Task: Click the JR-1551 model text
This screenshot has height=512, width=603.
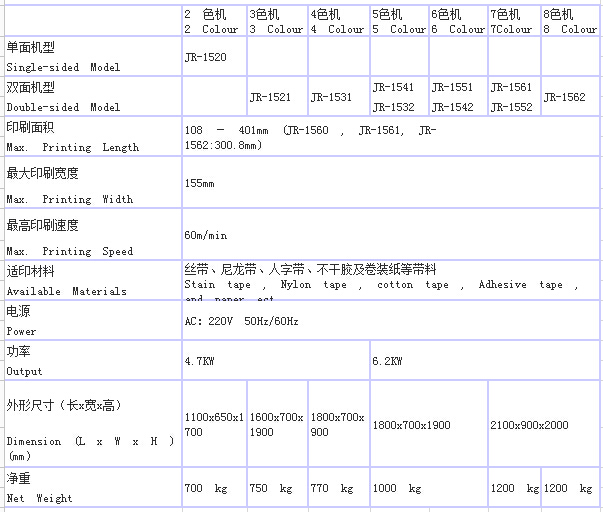Action: tap(452, 87)
